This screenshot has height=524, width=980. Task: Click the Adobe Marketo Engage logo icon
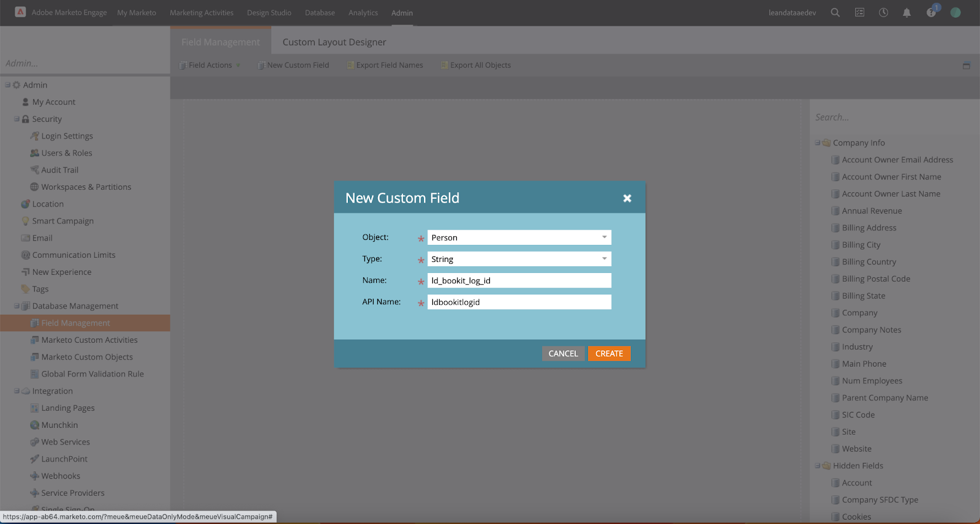(20, 12)
